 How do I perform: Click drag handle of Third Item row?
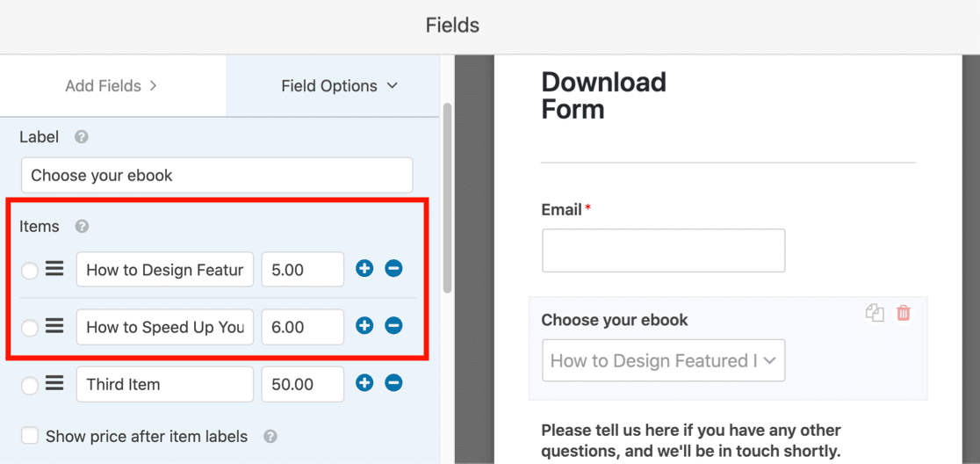[54, 383]
